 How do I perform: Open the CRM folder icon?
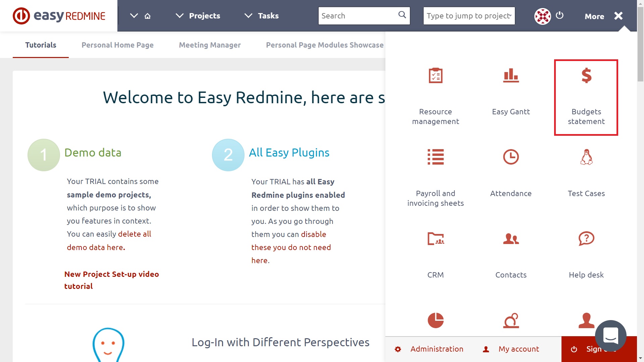coord(436,238)
